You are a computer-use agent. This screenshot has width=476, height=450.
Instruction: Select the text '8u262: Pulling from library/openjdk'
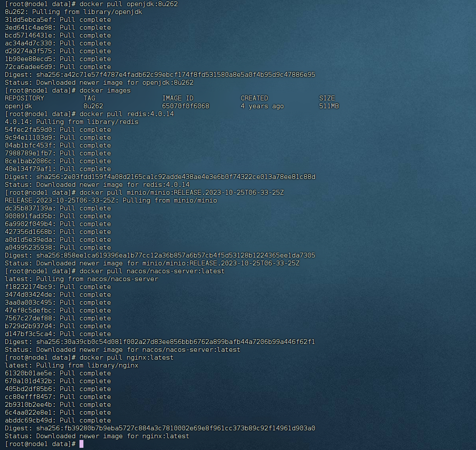pos(73,12)
